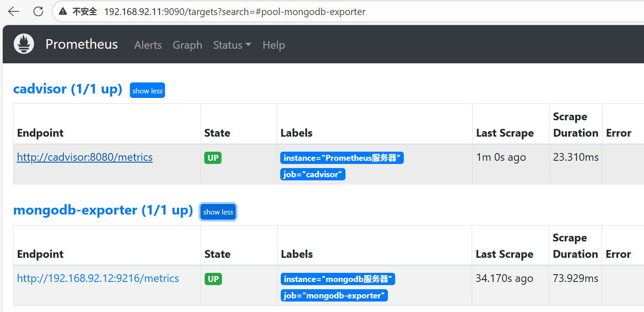Click the State header in cadvisor table

pos(217,133)
